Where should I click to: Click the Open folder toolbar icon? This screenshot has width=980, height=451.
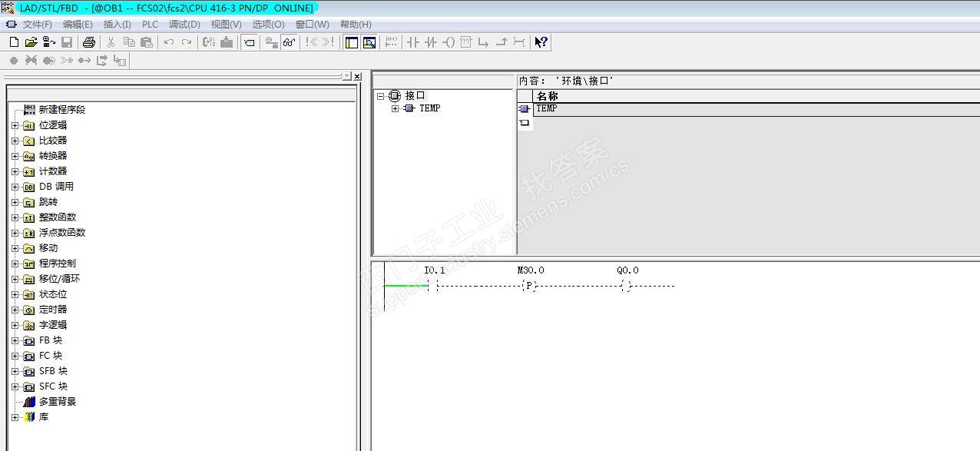pos(31,42)
